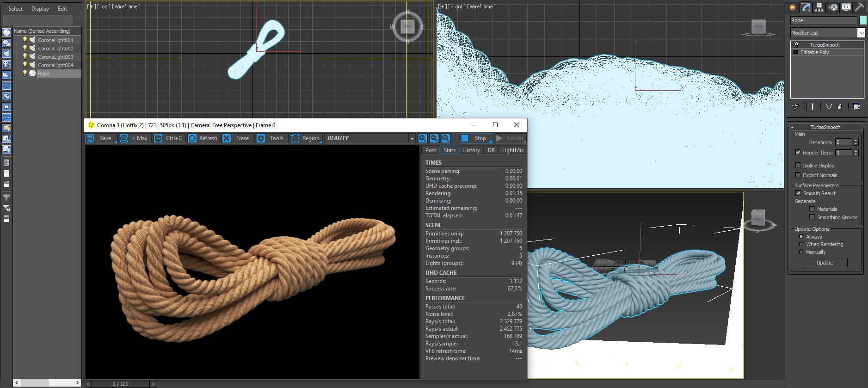Screen dimensions: 868x388
Task: Toggle Display Space Warps filter icon
Action: click(x=6, y=86)
